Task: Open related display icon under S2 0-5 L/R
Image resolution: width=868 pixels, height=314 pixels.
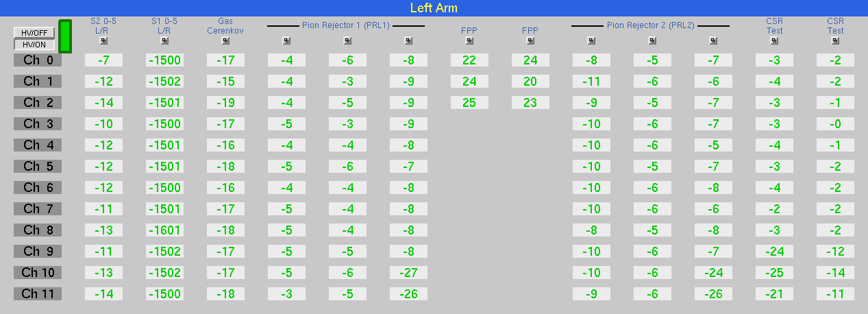Action: 103,40
